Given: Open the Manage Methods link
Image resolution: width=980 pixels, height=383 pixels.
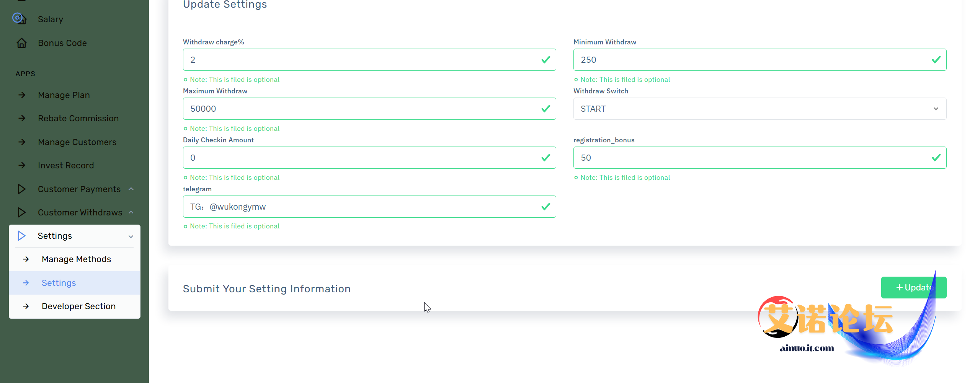Looking at the screenshot, I should 76,259.
